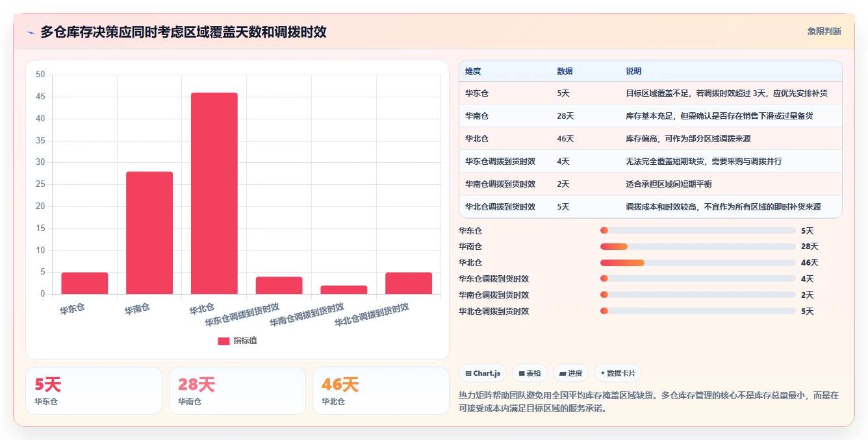Click the footer paragraph starting 热力矩阵帮助团队
868x440 pixels.
(648, 402)
